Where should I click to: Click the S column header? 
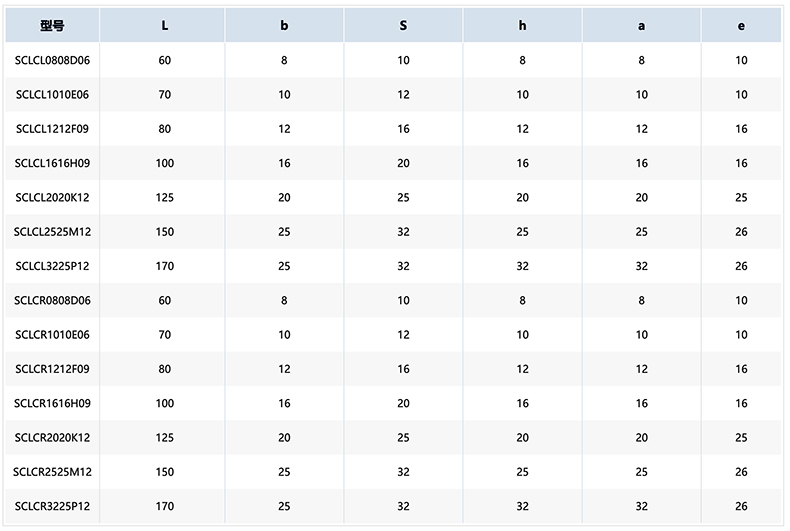[403, 26]
